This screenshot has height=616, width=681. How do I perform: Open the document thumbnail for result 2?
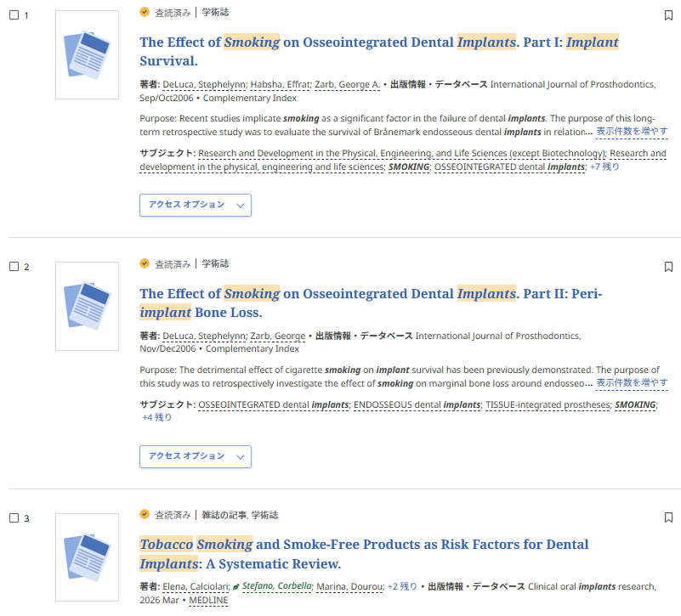(x=87, y=306)
